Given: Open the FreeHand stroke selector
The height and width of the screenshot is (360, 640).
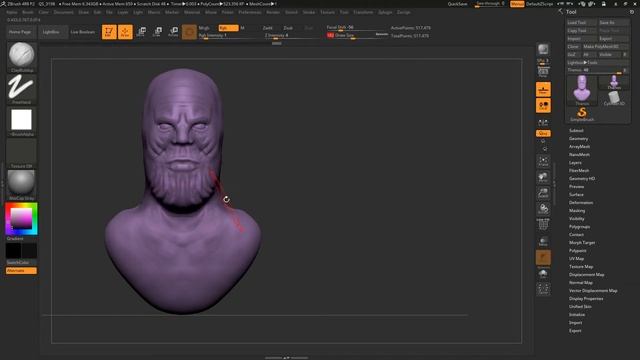Looking at the screenshot, I should click(22, 89).
